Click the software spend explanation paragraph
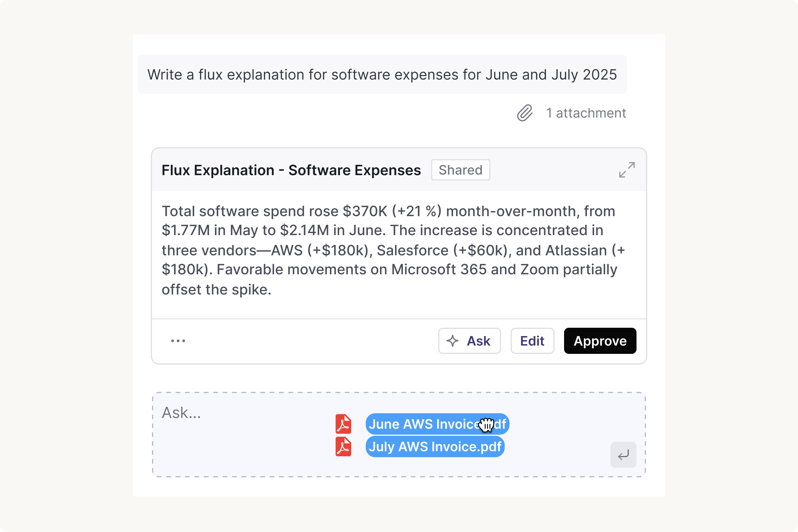 (394, 250)
